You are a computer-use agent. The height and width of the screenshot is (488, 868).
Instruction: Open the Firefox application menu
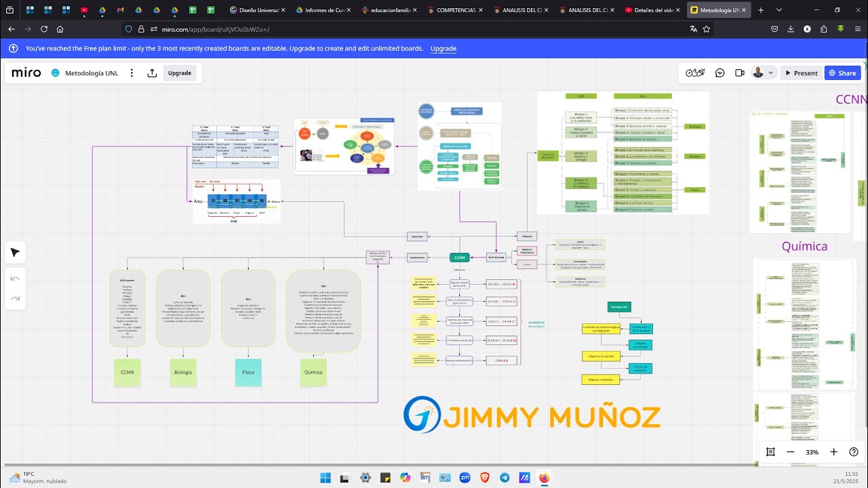pyautogui.click(x=857, y=29)
